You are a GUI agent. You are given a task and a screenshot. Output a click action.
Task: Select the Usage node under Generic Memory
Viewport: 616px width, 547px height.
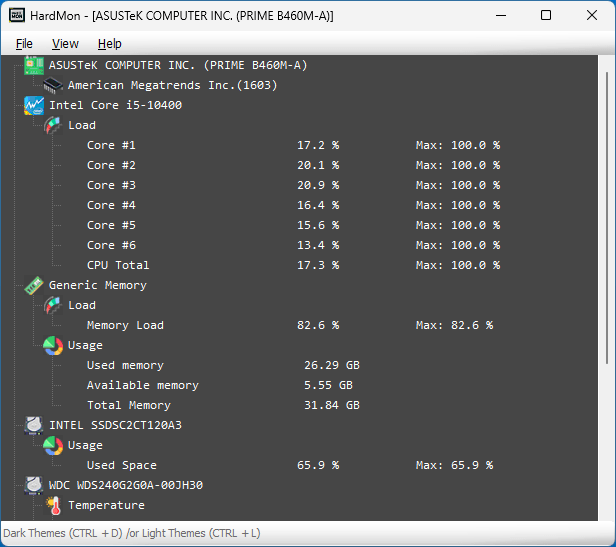(x=85, y=345)
